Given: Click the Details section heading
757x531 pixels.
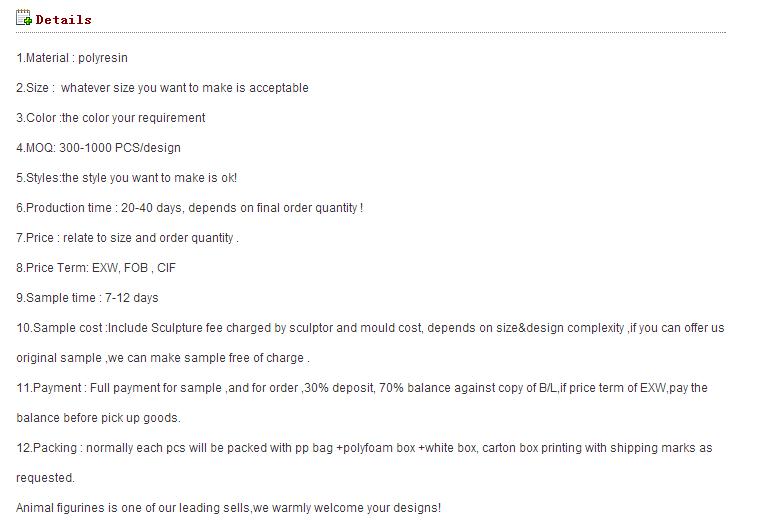Looking at the screenshot, I should pyautogui.click(x=63, y=20).
